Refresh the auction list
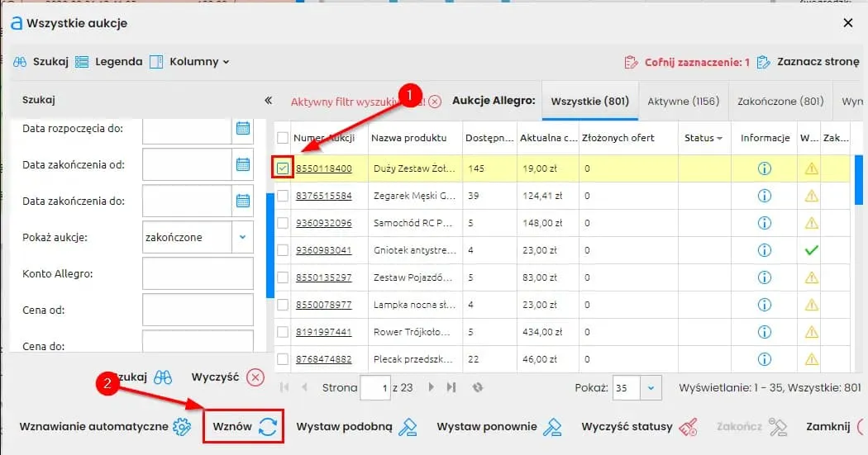 click(x=478, y=387)
